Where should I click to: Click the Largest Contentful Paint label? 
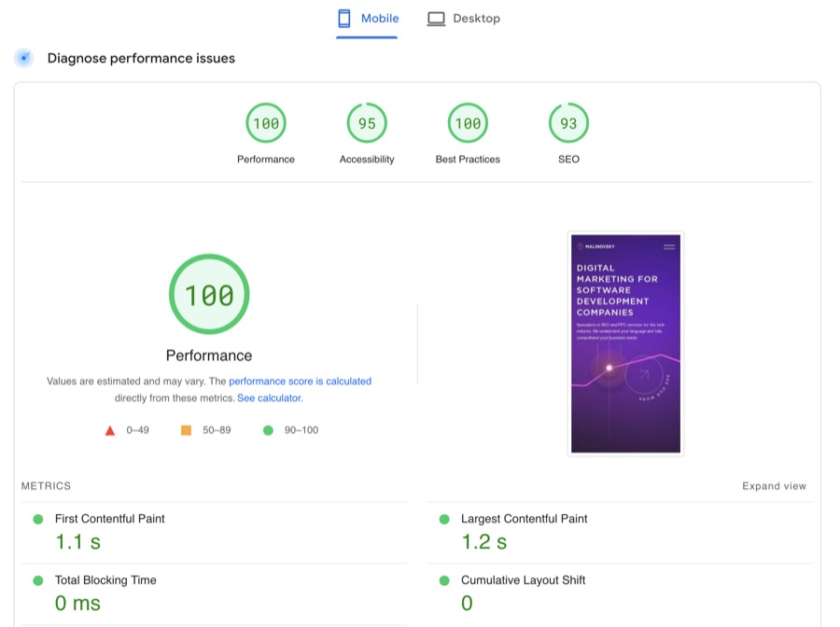coord(524,519)
